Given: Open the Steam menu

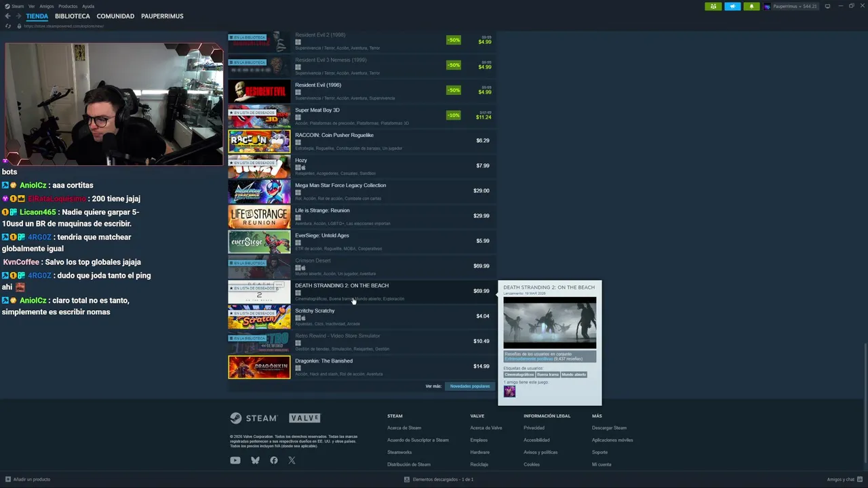Looking at the screenshot, I should click(x=18, y=6).
